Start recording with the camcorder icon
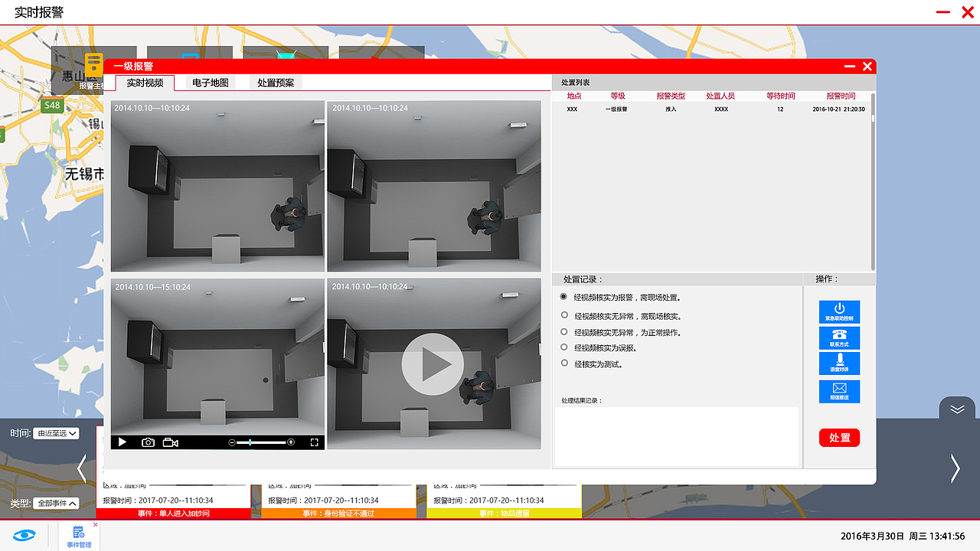The width and height of the screenshot is (980, 551). pos(171,442)
